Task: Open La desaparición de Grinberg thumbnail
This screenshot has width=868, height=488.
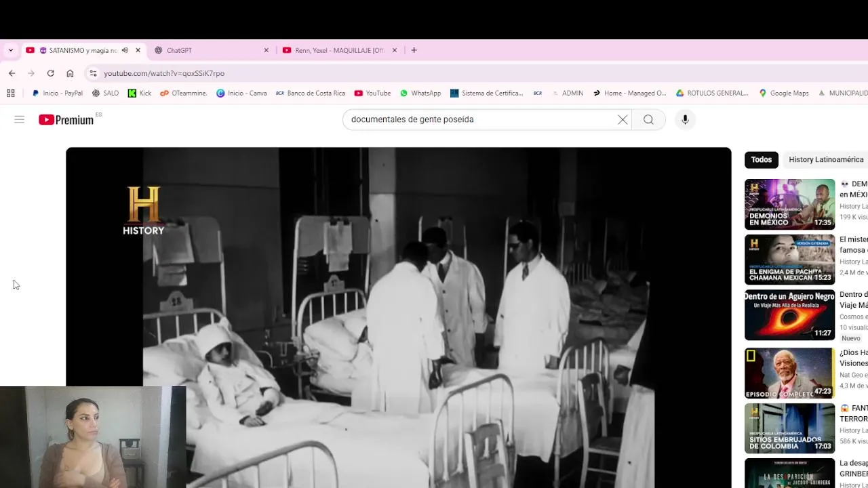Action: pyautogui.click(x=789, y=473)
